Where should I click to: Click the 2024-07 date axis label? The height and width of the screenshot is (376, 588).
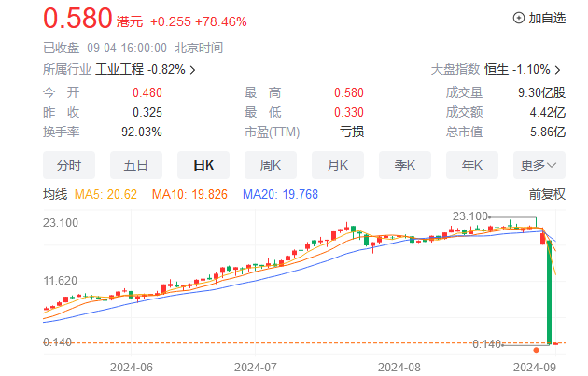pos(256,368)
